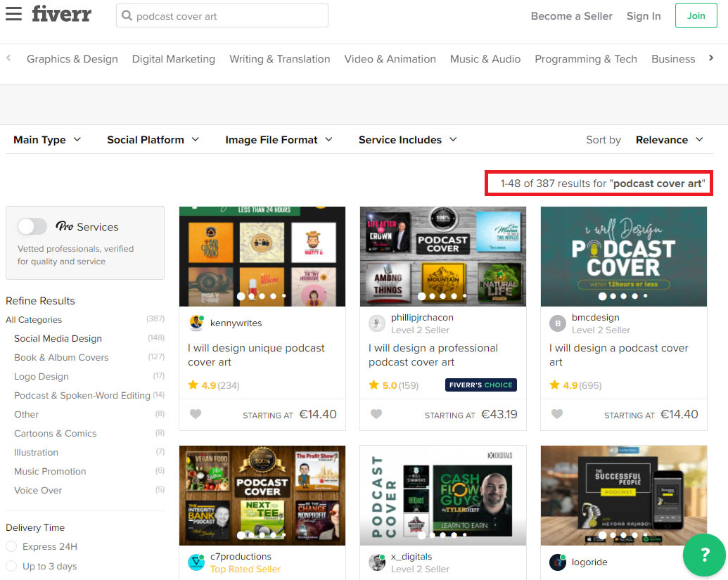Favorite the bmcdesign gig heart
Image resolution: width=728 pixels, height=580 pixels.
pyautogui.click(x=556, y=413)
